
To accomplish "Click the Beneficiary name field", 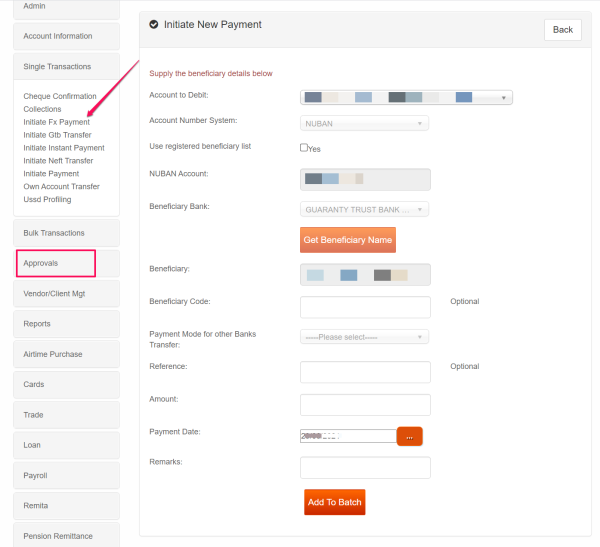I will [x=365, y=275].
